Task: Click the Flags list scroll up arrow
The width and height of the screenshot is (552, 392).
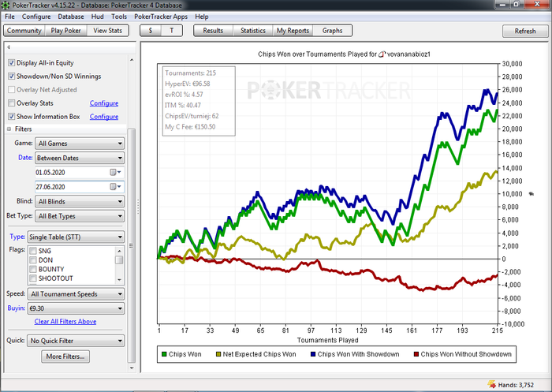Action: point(119,251)
